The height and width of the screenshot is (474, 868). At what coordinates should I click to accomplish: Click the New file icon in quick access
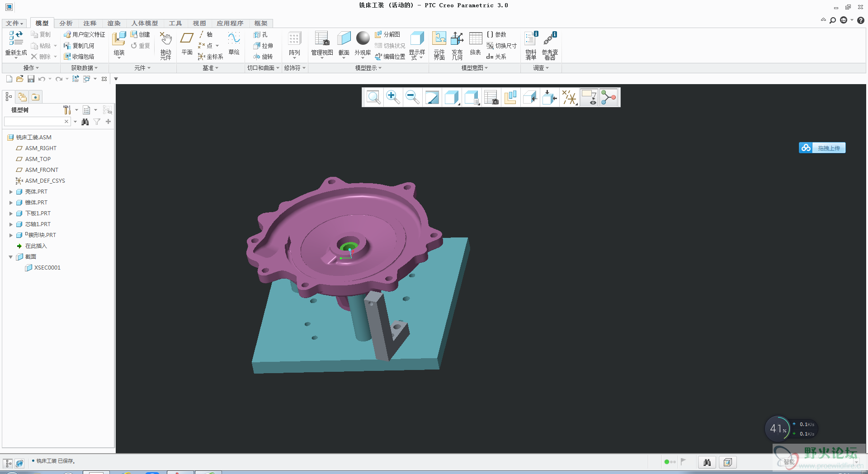click(x=9, y=79)
